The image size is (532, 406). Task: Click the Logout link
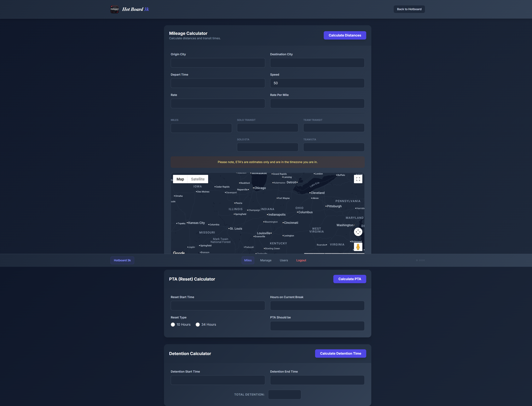[x=301, y=260]
